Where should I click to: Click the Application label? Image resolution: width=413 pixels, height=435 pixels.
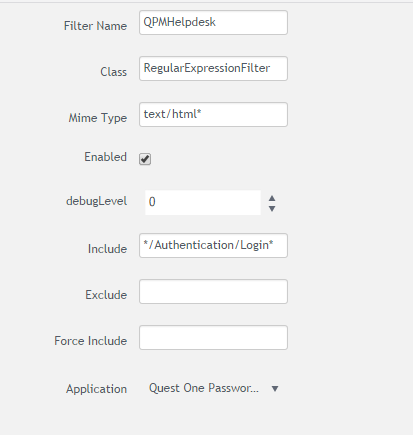point(96,389)
